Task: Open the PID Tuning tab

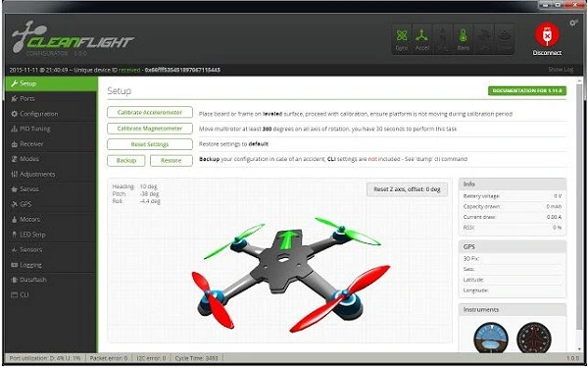Action: 51,129
